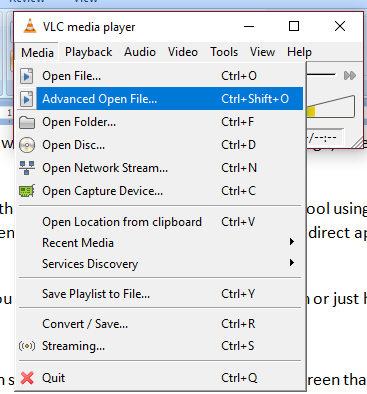Screen dimensions: 367x394
Task: Open the Media menu
Action: 37,52
